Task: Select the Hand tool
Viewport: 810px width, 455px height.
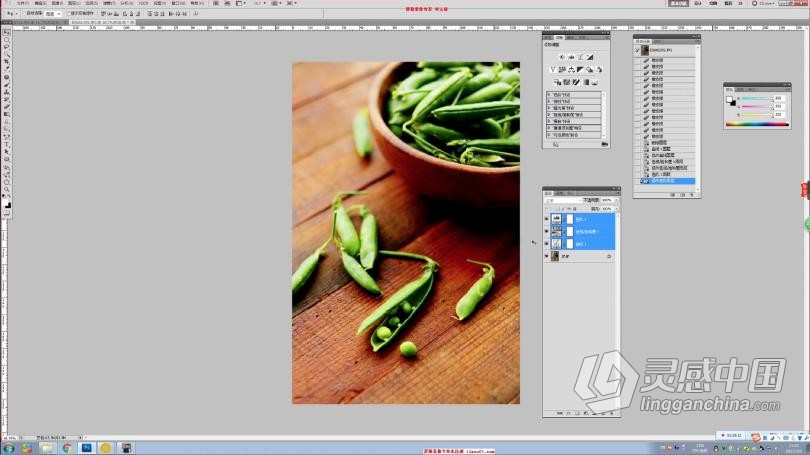Action: pos(7,182)
